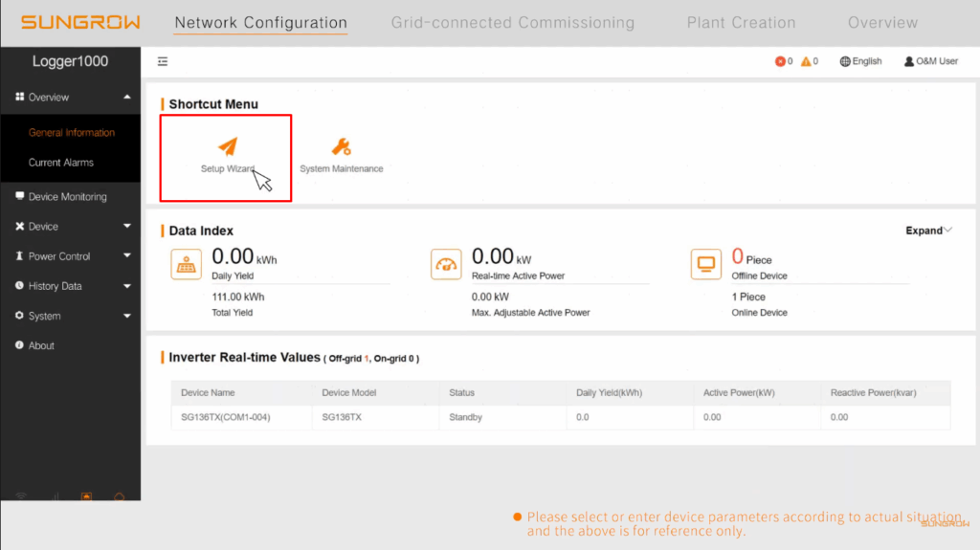Click the Offline Device monitor icon
980x550 pixels.
pos(706,264)
